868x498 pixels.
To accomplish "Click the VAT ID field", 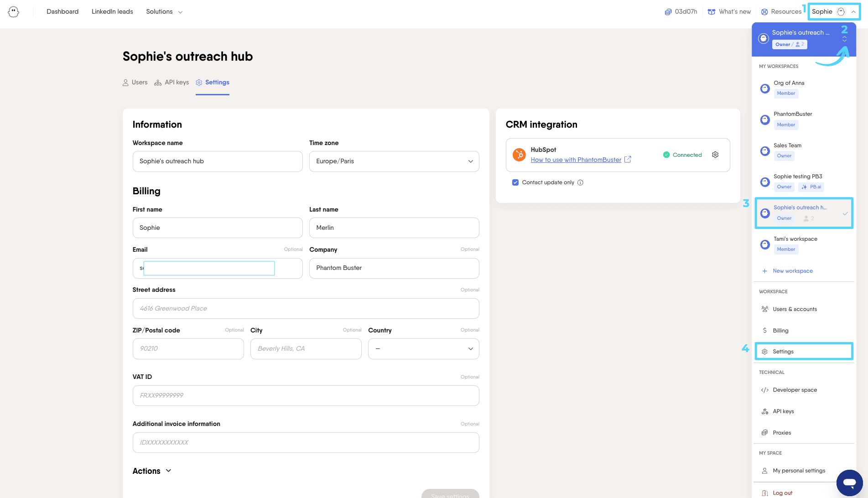I will point(306,396).
